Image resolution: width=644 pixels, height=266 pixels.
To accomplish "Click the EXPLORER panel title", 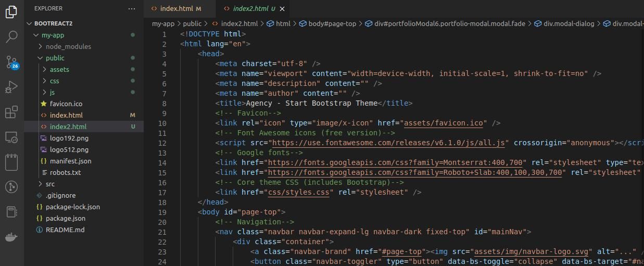I will click(x=48, y=8).
